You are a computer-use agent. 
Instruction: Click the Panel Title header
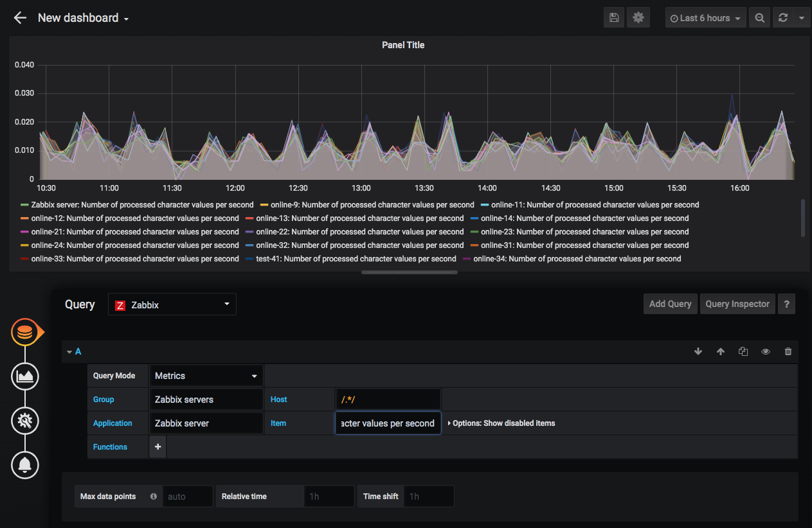click(403, 45)
